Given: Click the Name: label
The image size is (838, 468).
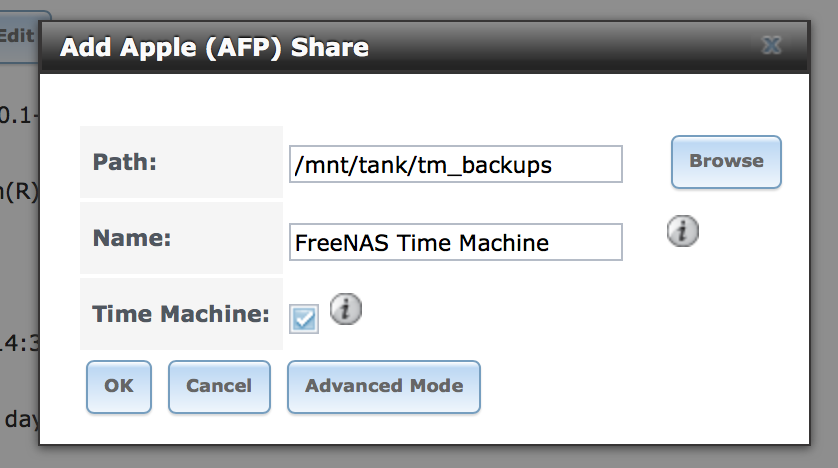Looking at the screenshot, I should [x=131, y=238].
